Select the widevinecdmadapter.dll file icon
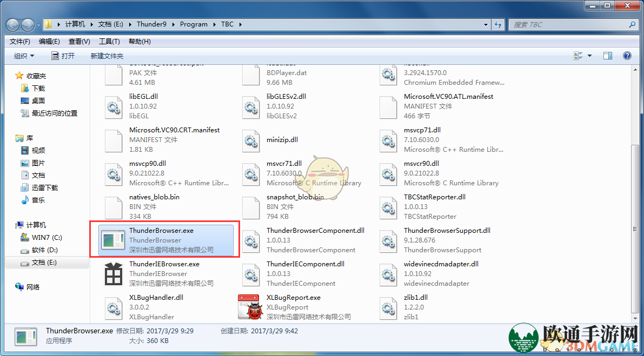Viewport: 644px width, 356px height. pos(388,274)
